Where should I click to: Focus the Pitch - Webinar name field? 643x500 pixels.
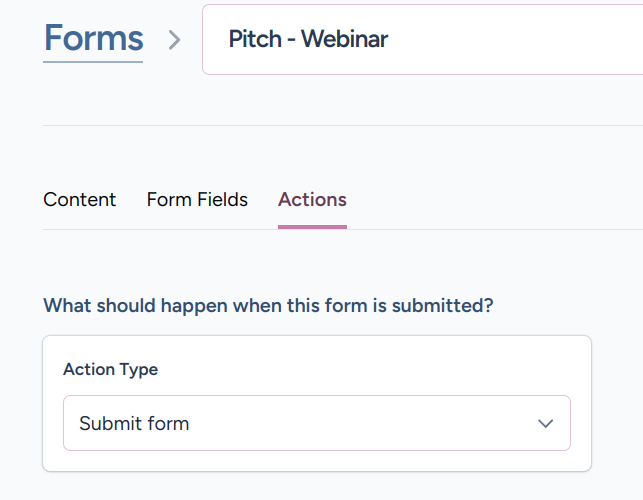click(420, 40)
